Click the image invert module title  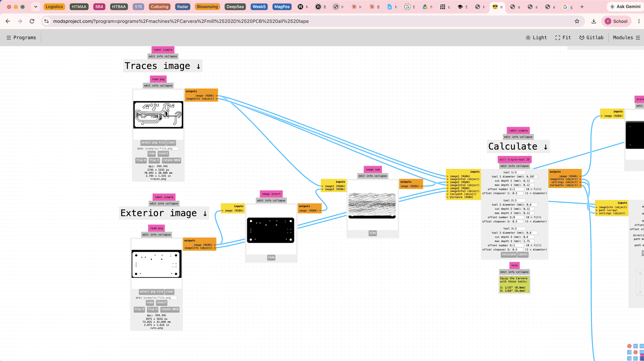(271, 194)
